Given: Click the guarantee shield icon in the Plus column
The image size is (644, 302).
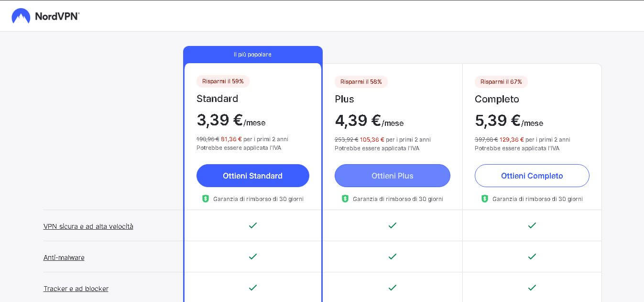Looking at the screenshot, I should click(345, 199).
